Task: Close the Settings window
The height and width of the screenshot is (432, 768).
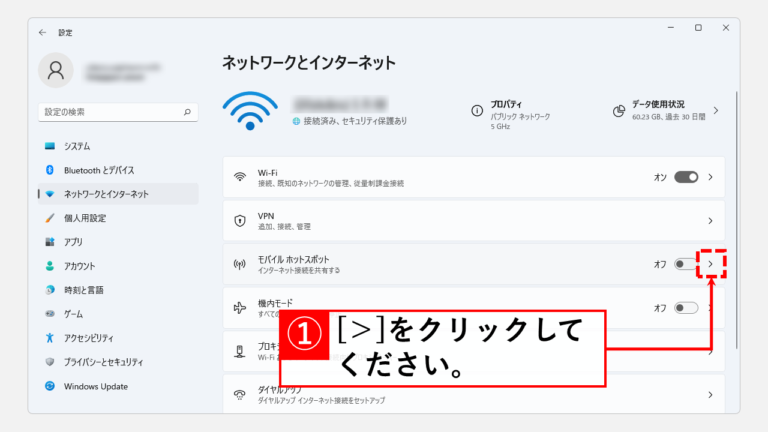Action: click(726, 28)
